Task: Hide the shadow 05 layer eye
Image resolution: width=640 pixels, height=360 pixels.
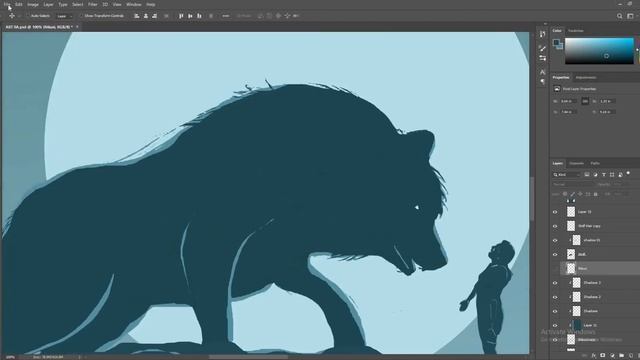Action: click(x=555, y=240)
